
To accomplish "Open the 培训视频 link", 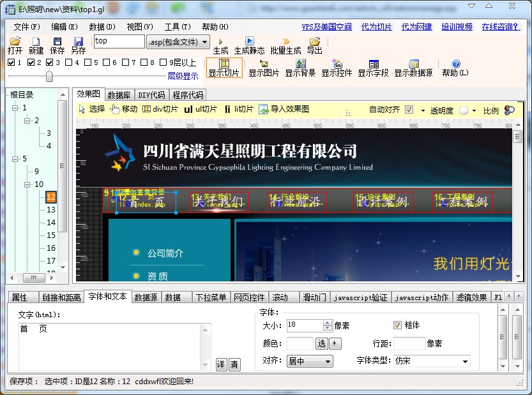I will pos(457,27).
